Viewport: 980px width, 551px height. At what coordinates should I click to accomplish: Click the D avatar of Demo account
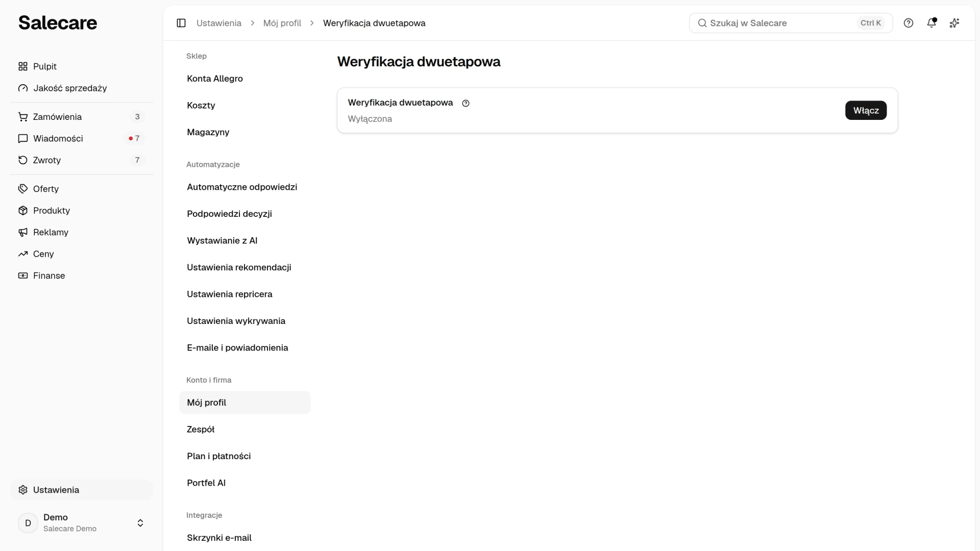pyautogui.click(x=28, y=523)
